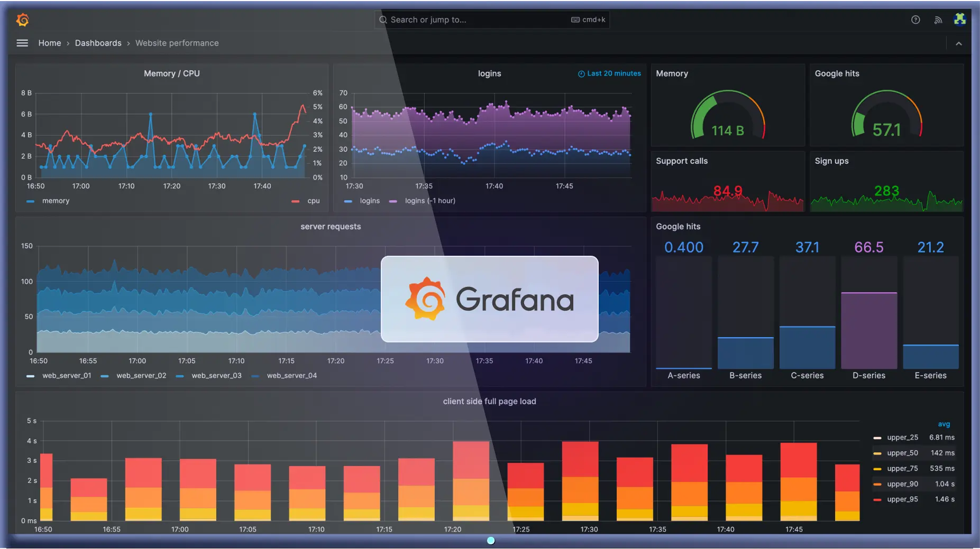Open the hamburger navigation menu
Image resolution: width=980 pixels, height=549 pixels.
[x=22, y=43]
